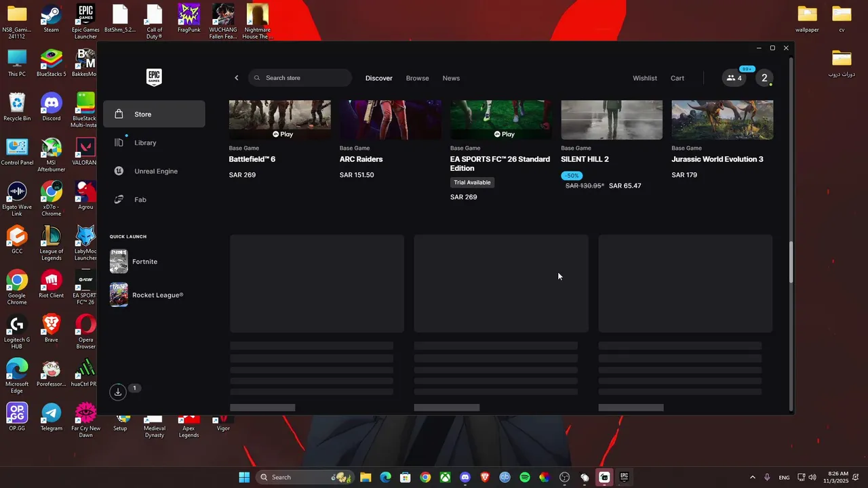Image resolution: width=868 pixels, height=488 pixels.
Task: Click the -50% discount badge
Action: pos(572,176)
